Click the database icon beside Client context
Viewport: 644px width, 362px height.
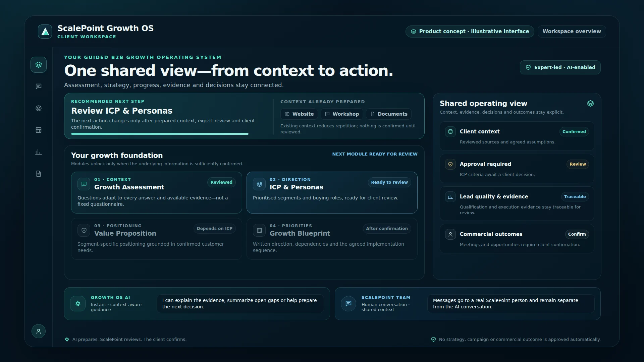click(x=450, y=132)
